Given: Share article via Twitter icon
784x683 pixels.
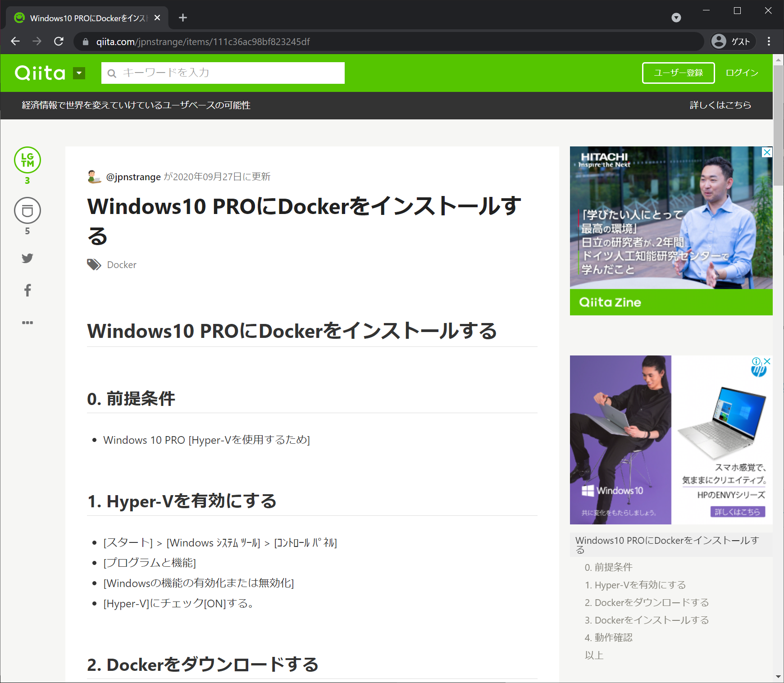Looking at the screenshot, I should (x=27, y=258).
